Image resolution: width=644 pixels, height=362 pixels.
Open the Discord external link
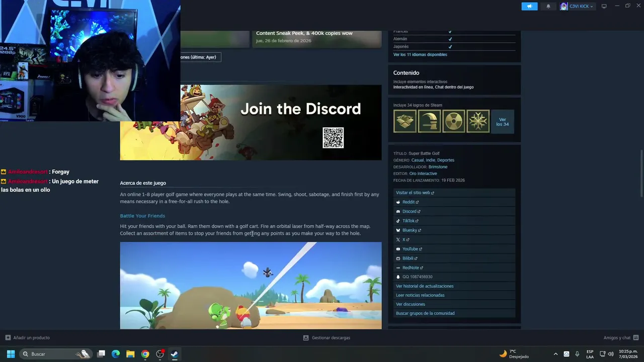[x=454, y=211]
